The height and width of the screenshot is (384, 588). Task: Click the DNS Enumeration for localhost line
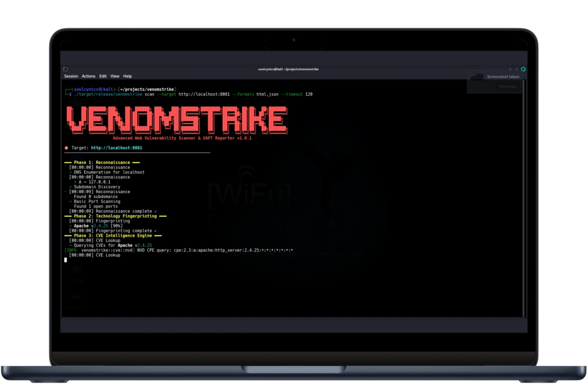(107, 172)
